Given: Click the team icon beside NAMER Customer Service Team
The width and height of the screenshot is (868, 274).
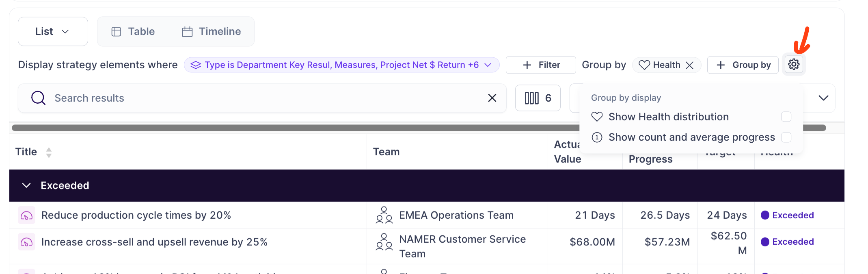Looking at the screenshot, I should [x=384, y=241].
